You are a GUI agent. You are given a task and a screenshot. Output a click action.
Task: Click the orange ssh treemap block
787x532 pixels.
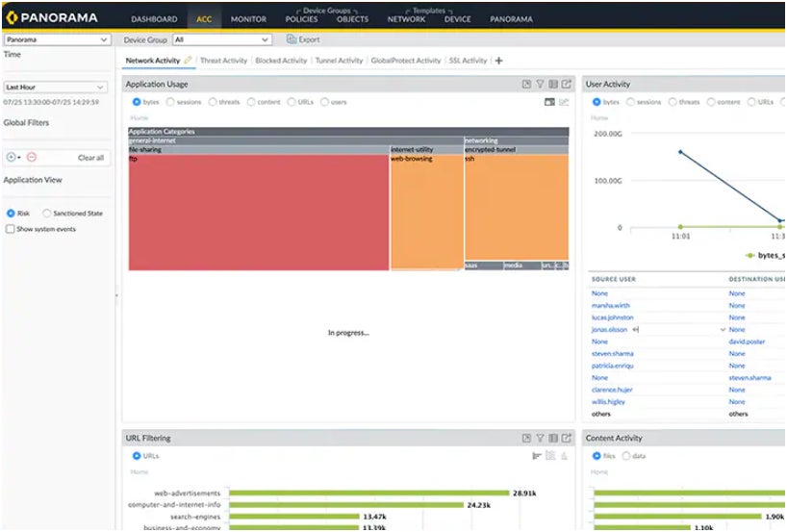(x=517, y=208)
